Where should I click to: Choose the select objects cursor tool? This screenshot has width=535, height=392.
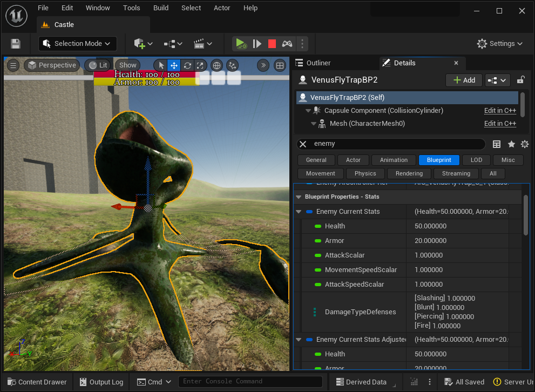point(161,65)
